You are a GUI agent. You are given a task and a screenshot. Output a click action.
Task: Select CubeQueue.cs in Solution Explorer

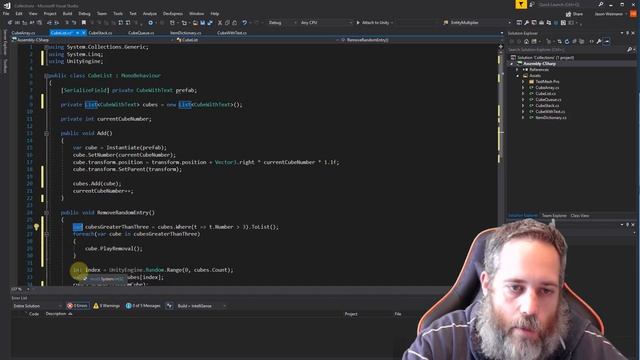tap(548, 100)
